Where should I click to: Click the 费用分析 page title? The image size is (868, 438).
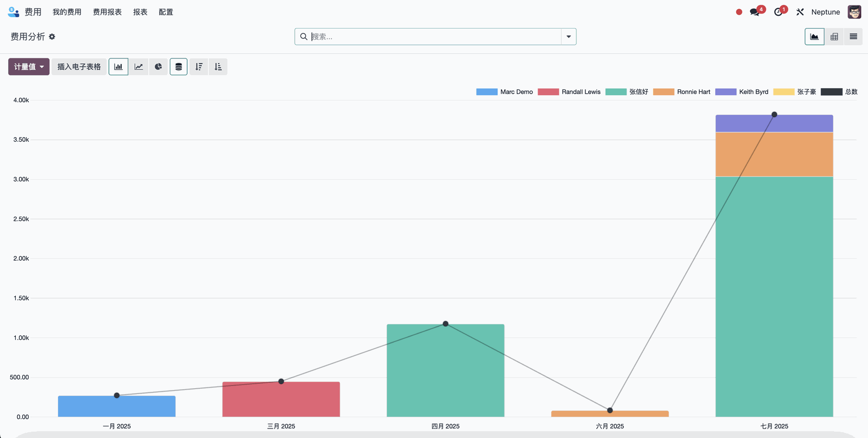pos(28,37)
